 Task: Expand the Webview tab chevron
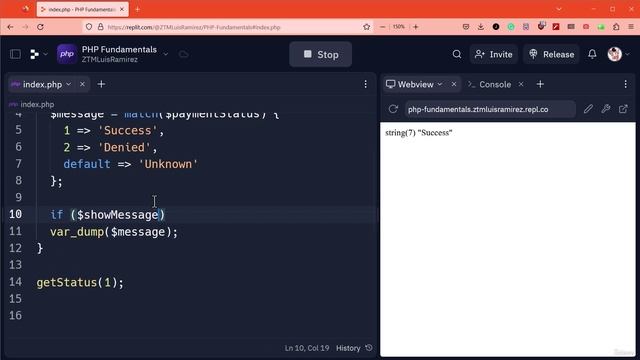(440, 84)
